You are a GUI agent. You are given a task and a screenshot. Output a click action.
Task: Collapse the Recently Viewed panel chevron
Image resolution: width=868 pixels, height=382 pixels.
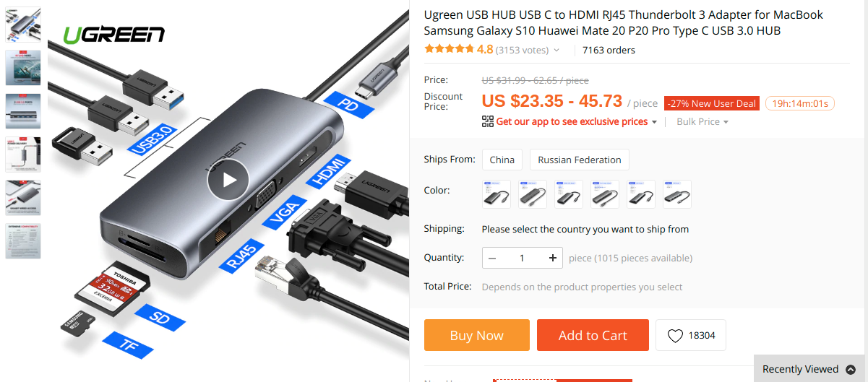pyautogui.click(x=851, y=369)
